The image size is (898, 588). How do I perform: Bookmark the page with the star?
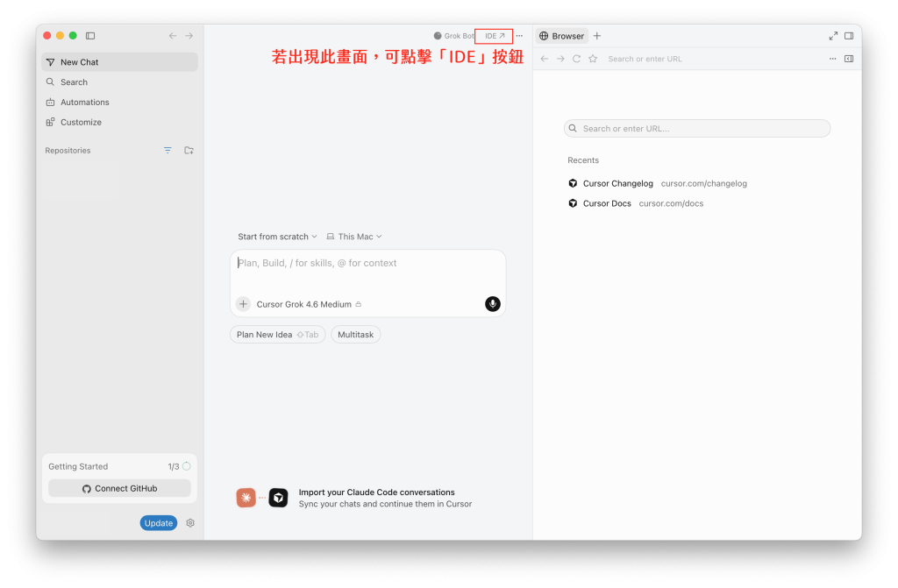[x=593, y=59]
